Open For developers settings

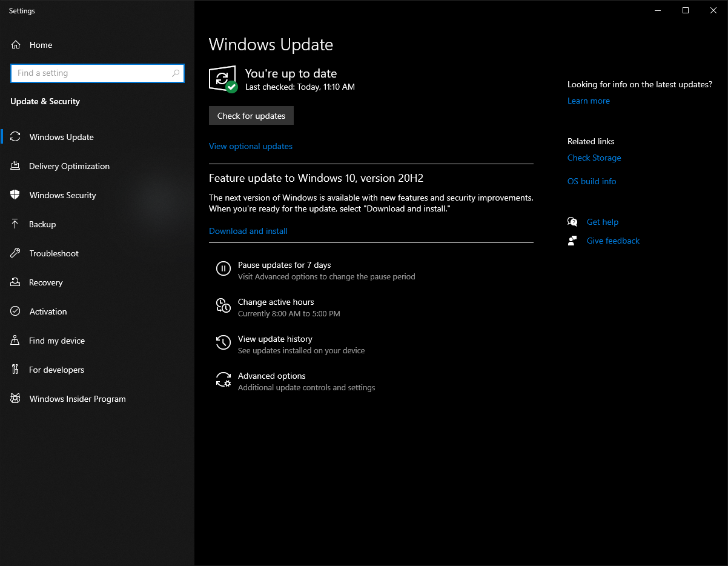(97, 370)
